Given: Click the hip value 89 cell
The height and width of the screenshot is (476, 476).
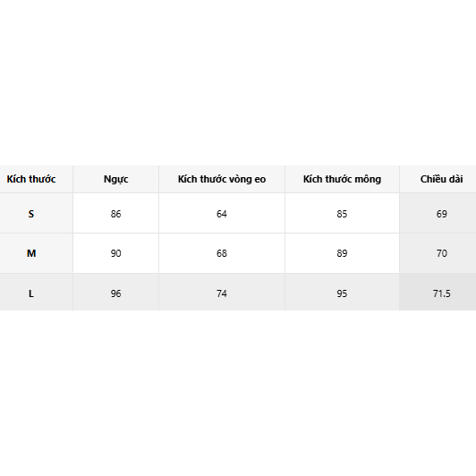Looking at the screenshot, I should tap(342, 253).
